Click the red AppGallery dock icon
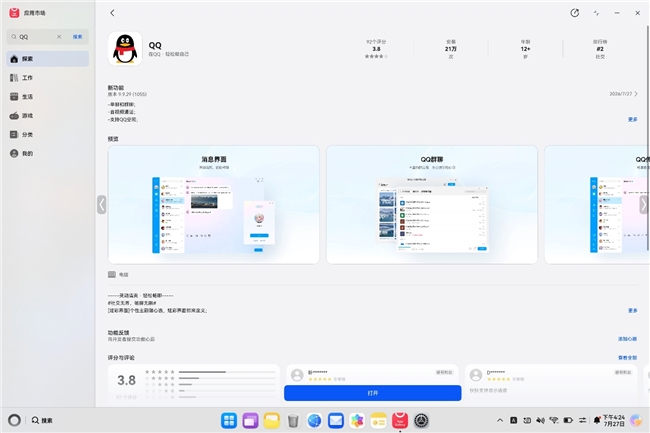Image resolution: width=650 pixels, height=433 pixels. coord(400,421)
